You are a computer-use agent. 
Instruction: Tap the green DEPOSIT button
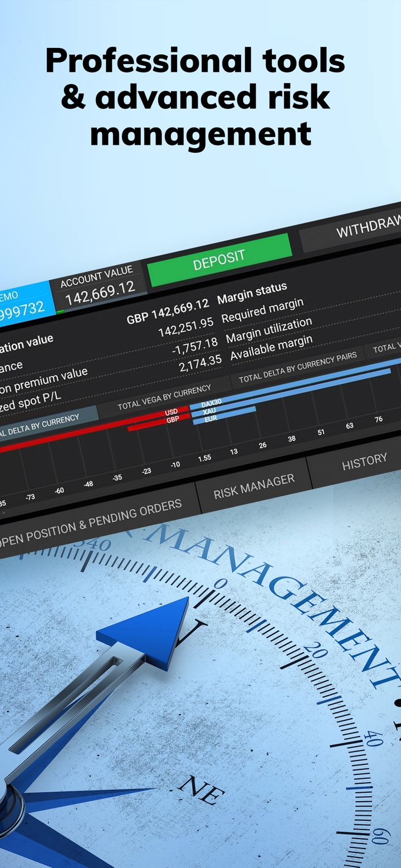click(x=219, y=260)
